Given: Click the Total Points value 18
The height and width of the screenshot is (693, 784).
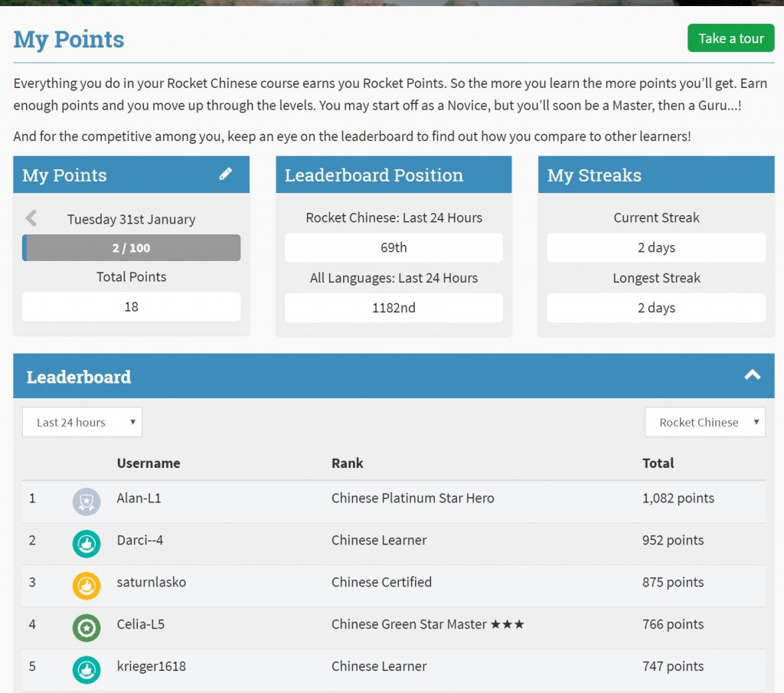Looking at the screenshot, I should (132, 306).
